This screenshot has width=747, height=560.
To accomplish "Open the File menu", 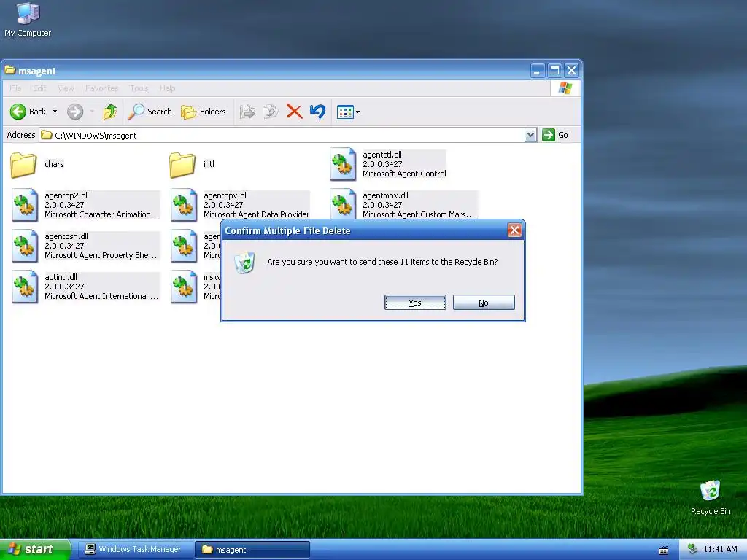I will coord(15,88).
